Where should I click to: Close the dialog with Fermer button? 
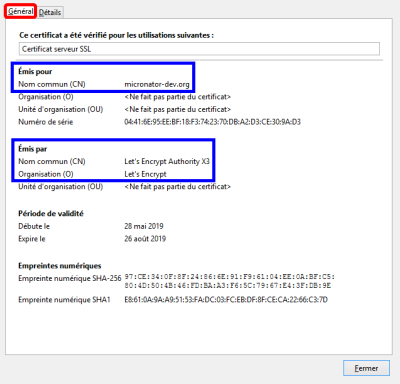pos(366,368)
